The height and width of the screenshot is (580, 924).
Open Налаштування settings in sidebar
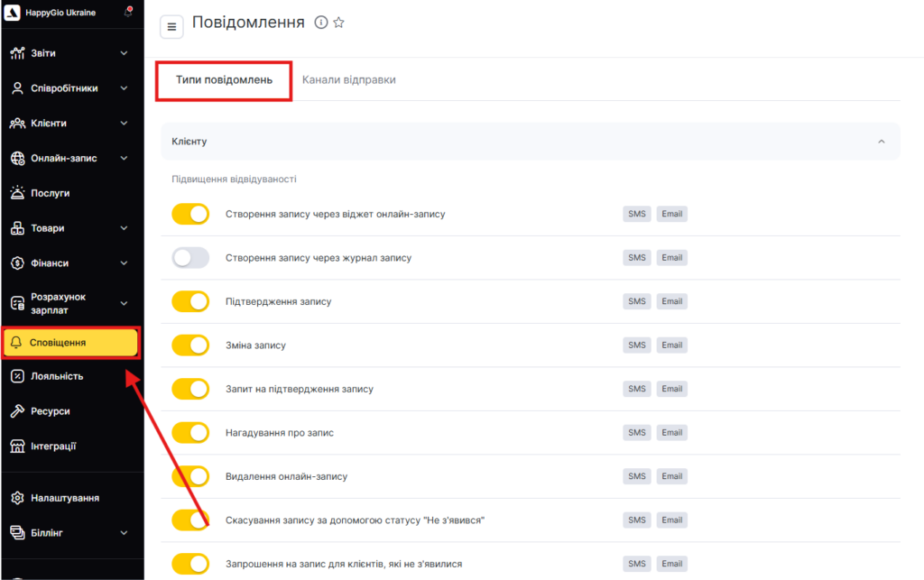point(64,498)
